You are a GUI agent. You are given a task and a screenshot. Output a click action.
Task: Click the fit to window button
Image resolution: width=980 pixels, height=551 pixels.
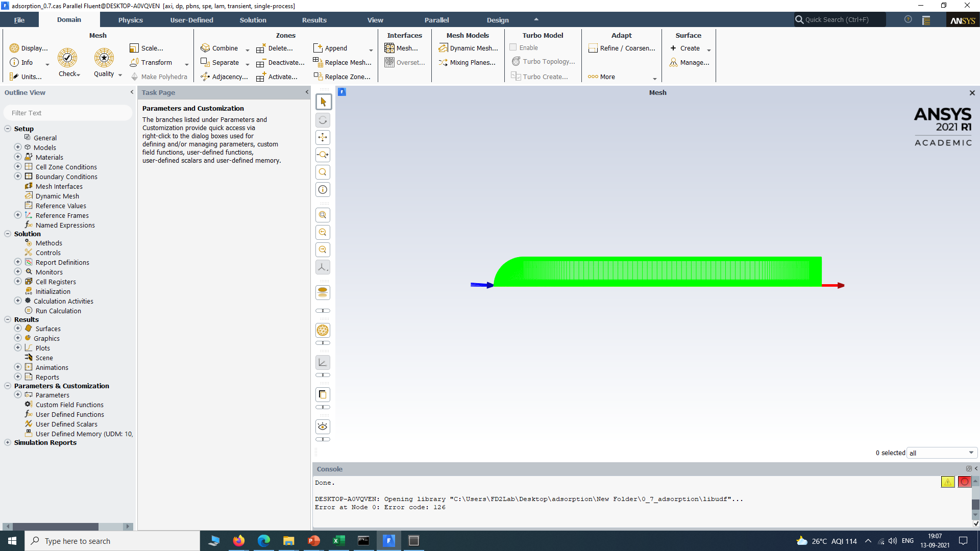click(x=323, y=215)
